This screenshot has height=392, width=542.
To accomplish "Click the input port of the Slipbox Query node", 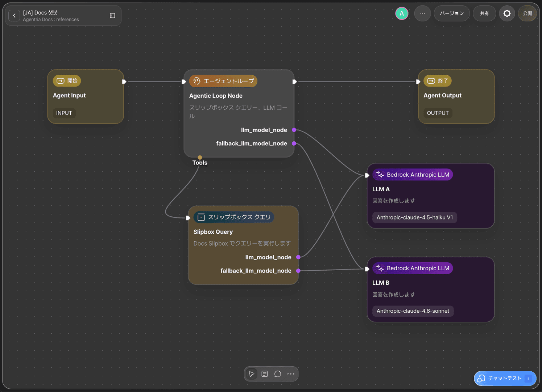I will (x=188, y=218).
